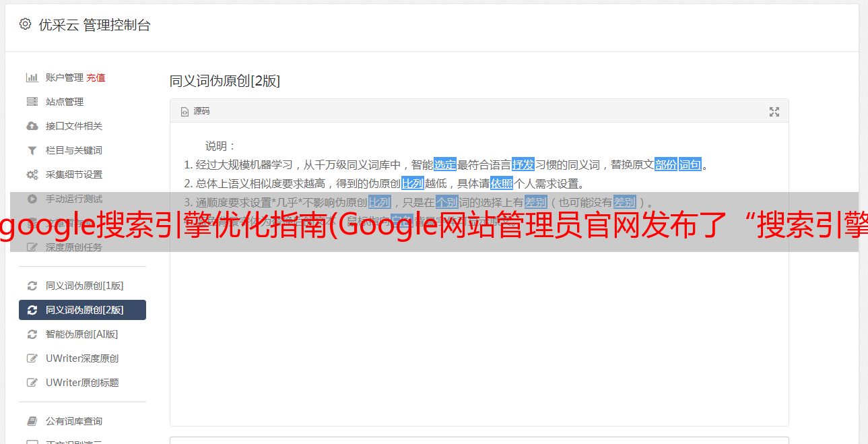The image size is (868, 444).
Task: Click the play icon beside 手动运行测试
Action: 32,199
